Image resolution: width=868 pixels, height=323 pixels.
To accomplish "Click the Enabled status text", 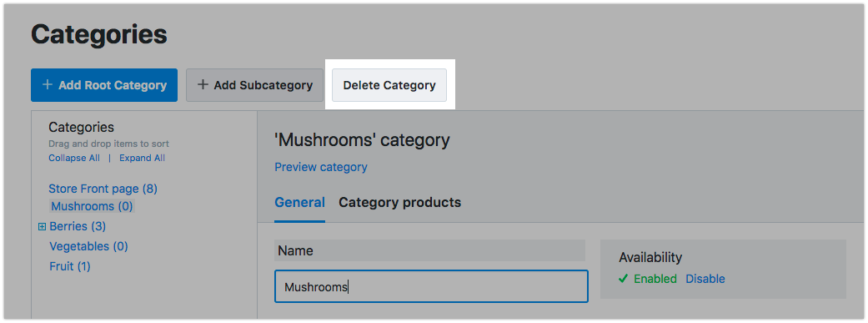I will click(x=655, y=279).
